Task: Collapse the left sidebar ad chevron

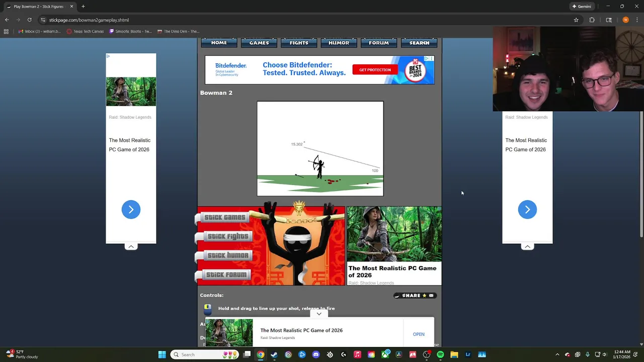Action: point(131,246)
